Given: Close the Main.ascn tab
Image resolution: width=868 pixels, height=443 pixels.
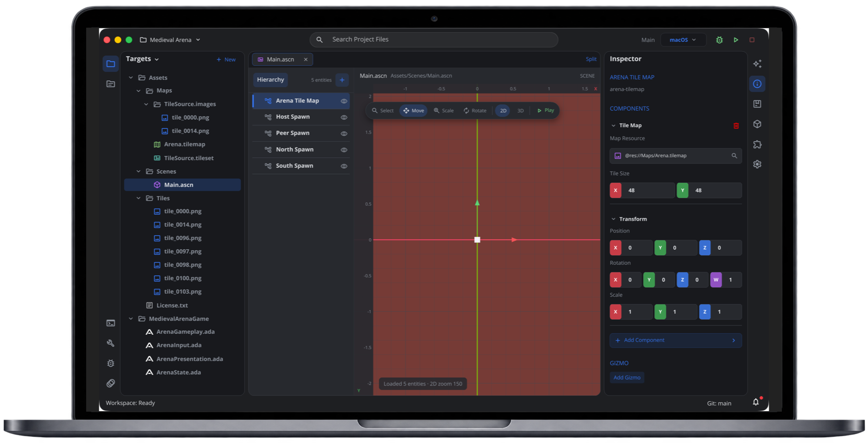Looking at the screenshot, I should (x=306, y=60).
